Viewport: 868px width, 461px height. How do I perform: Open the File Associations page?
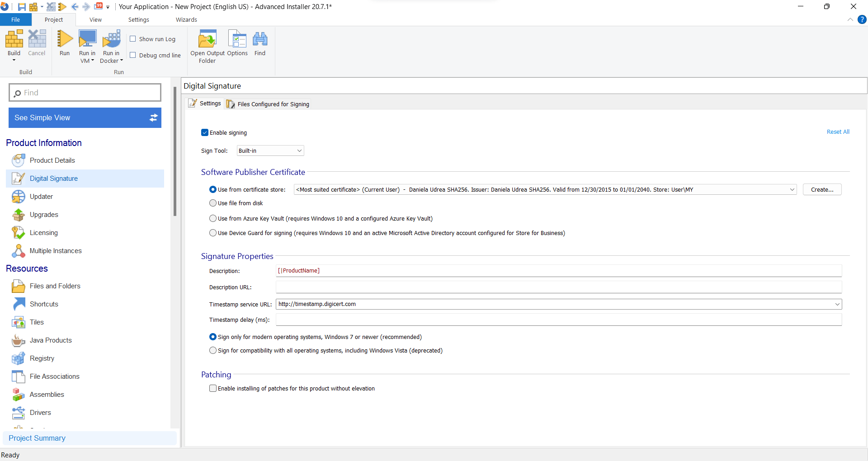[55, 376]
